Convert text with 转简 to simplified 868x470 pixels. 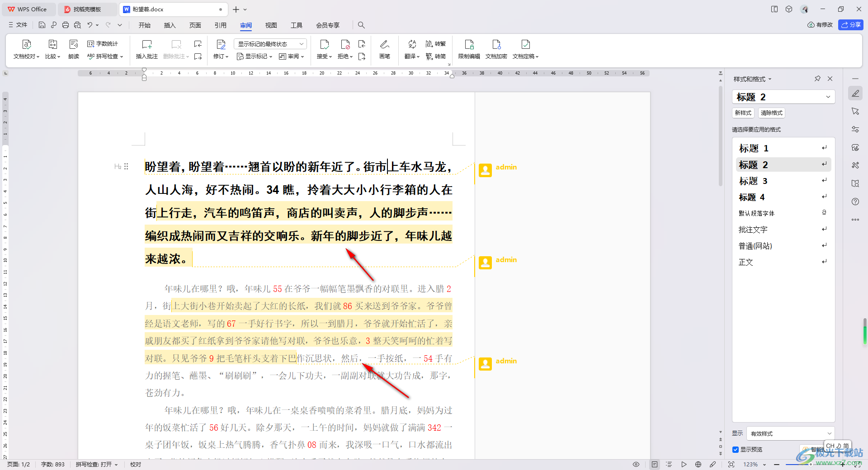(436, 56)
